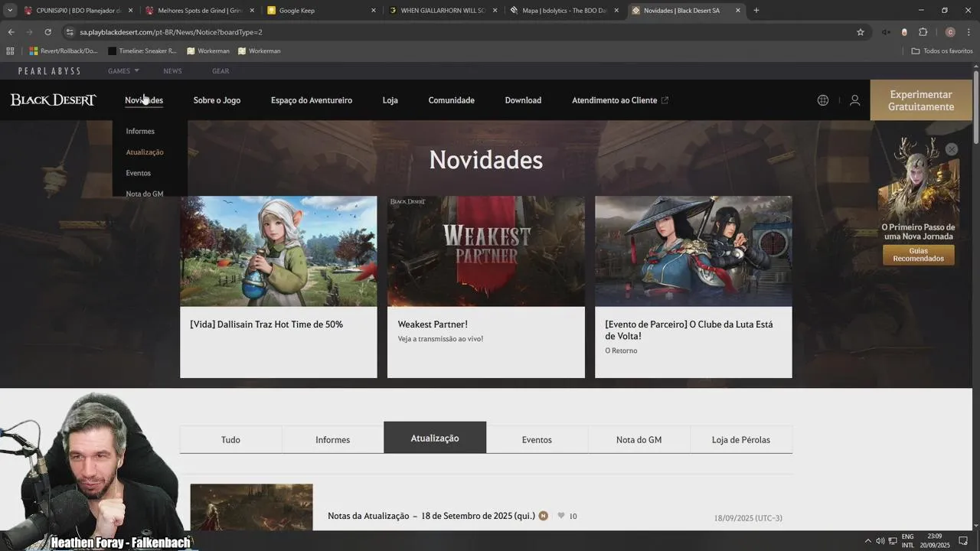Open the first Workerman bookmark
The image size is (980, 551).
tap(207, 51)
